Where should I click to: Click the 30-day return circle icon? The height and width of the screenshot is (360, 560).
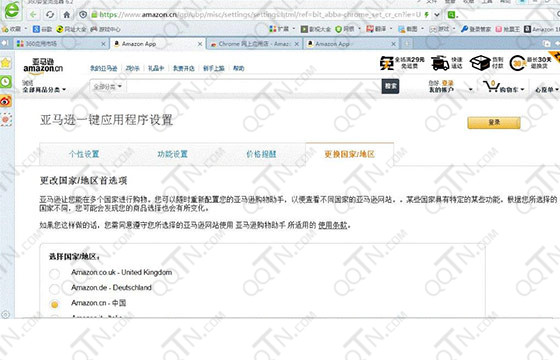coord(518,63)
